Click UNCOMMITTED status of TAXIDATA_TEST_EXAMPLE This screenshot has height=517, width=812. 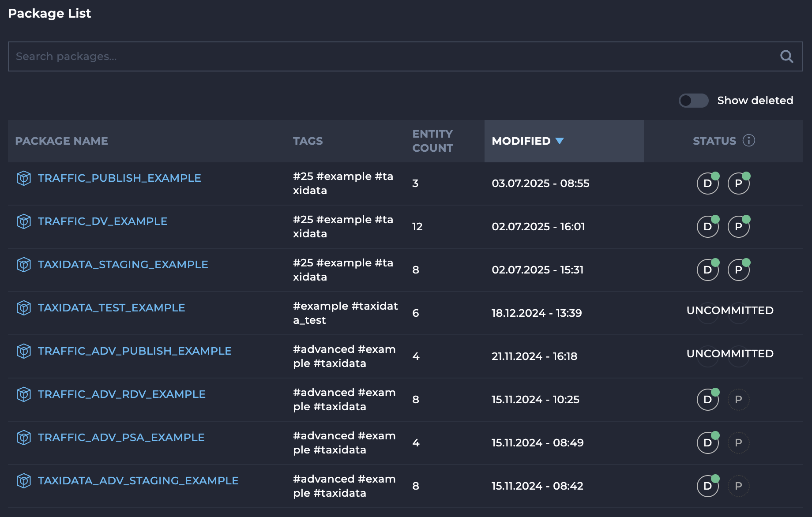point(730,311)
